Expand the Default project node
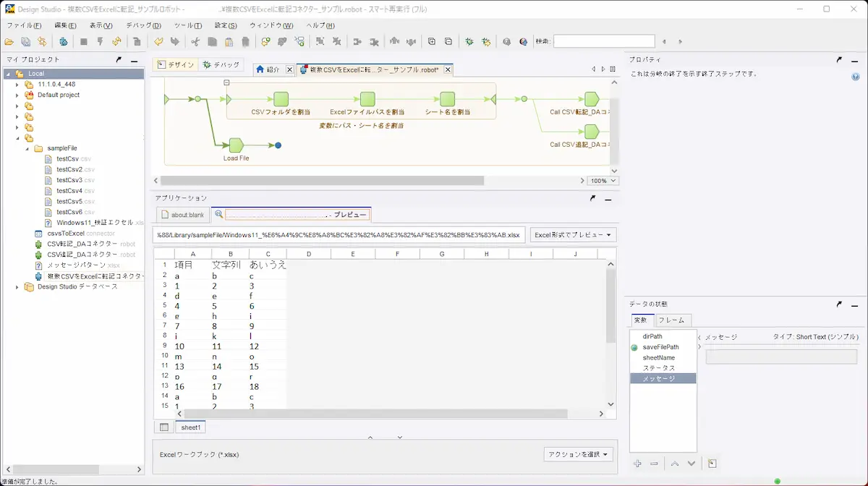 tap(17, 95)
